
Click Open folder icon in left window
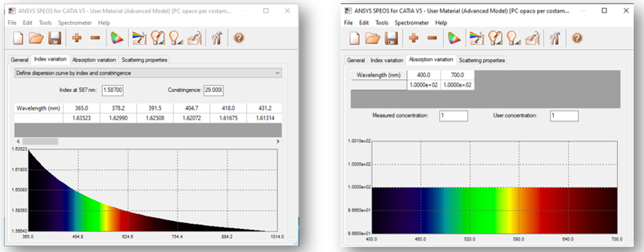36,38
